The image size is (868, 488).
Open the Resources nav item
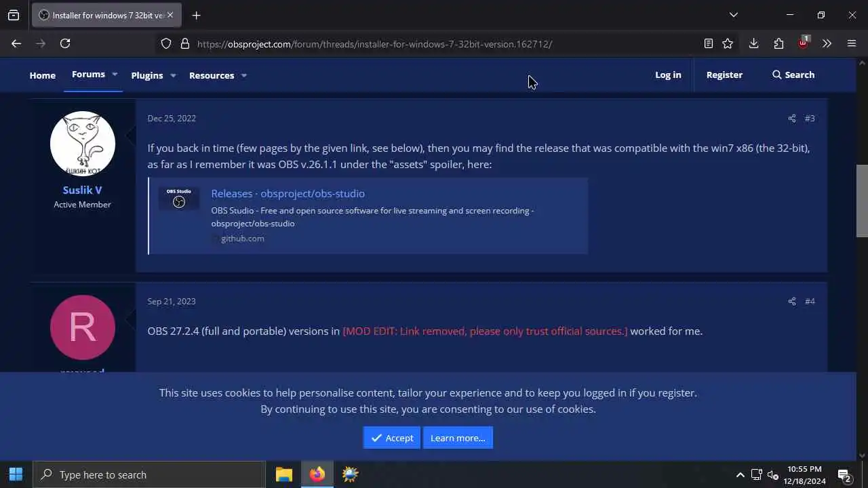212,75
